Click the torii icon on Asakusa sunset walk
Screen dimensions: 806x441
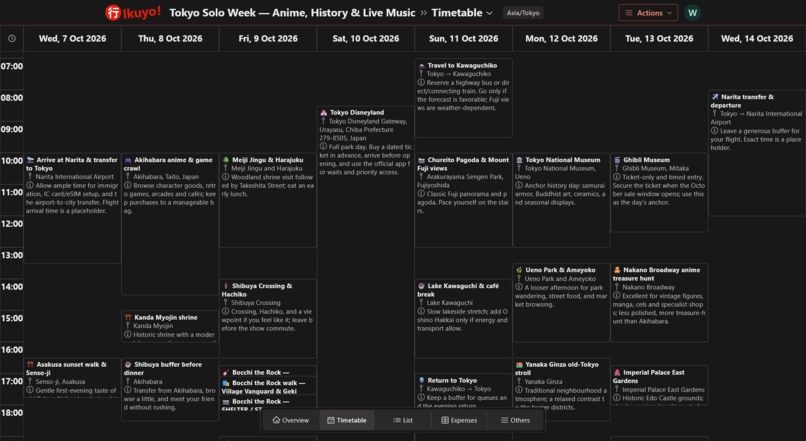tap(30, 364)
